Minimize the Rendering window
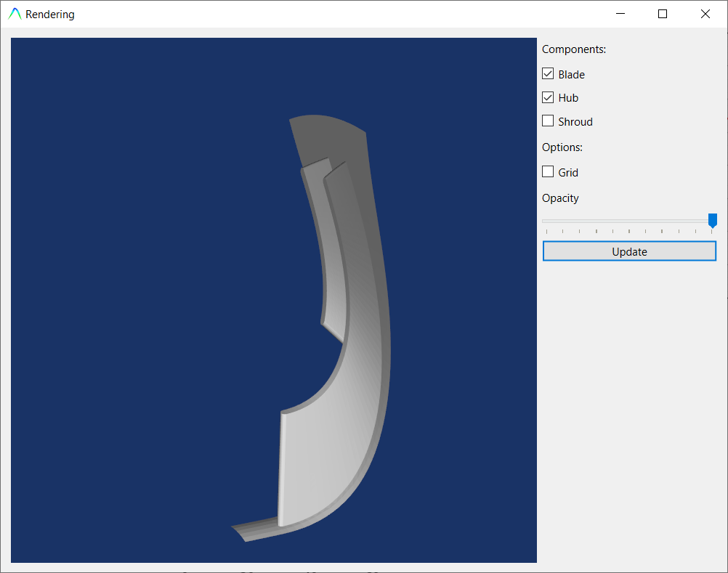Screen dimensions: 728x573 pyautogui.click(x=620, y=14)
